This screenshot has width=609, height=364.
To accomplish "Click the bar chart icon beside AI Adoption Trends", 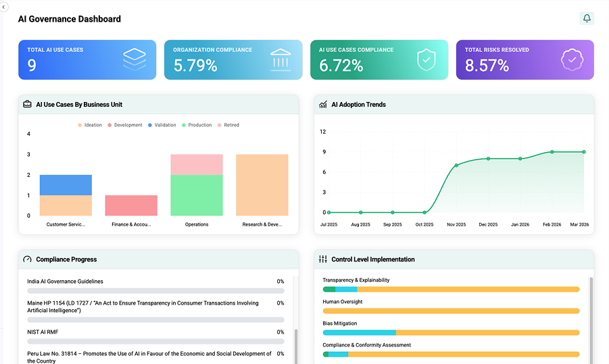I will (x=323, y=105).
